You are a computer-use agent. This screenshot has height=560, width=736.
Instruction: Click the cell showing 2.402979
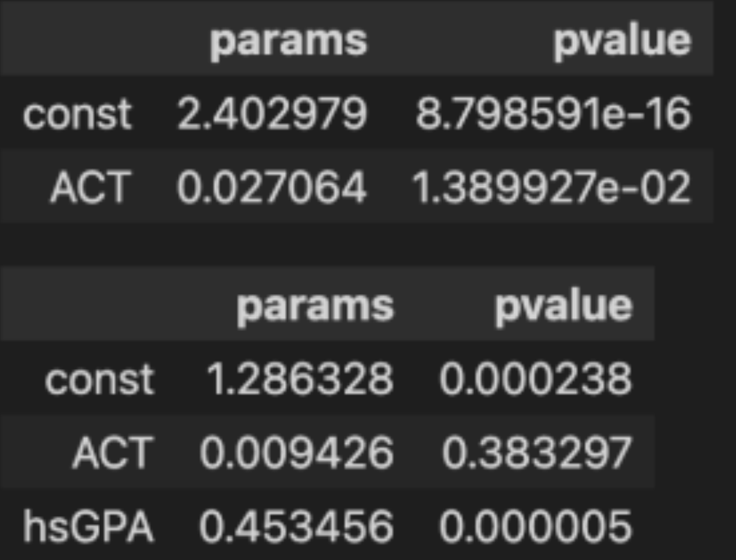272,115
